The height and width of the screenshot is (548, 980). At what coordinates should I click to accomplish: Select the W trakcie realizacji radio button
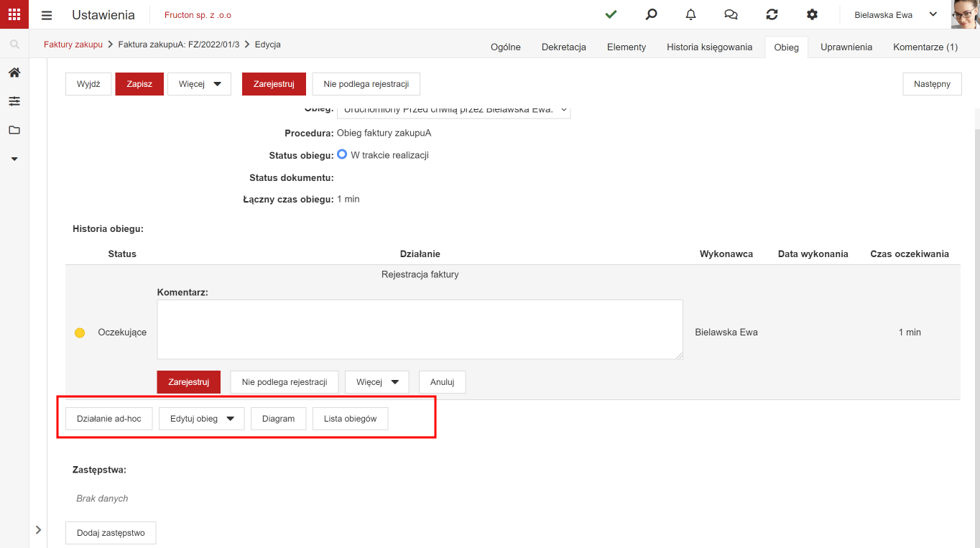343,154
